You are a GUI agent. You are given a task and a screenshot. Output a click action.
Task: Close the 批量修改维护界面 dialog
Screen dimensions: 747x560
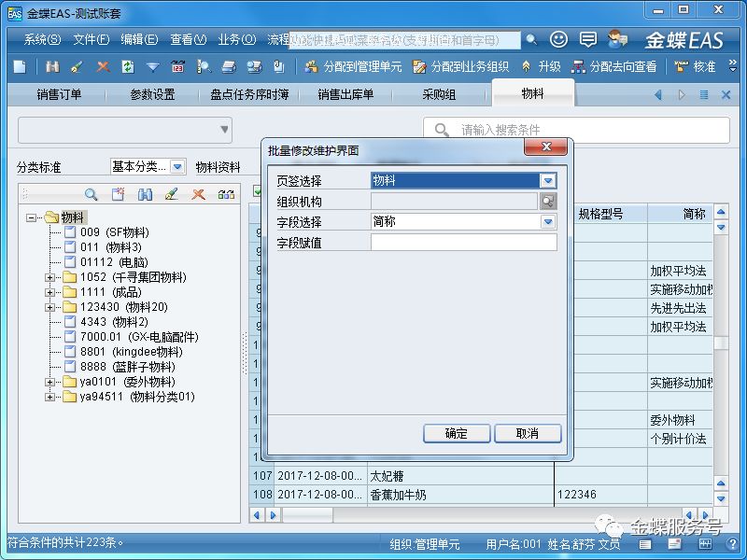pos(546,147)
